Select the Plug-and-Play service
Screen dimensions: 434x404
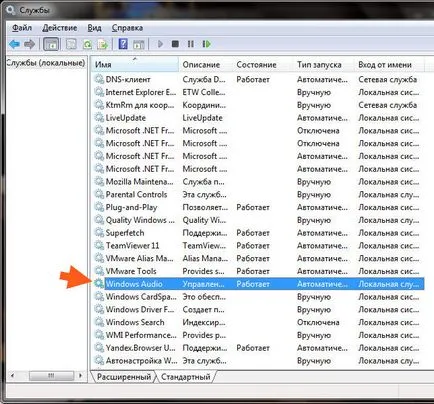point(131,207)
